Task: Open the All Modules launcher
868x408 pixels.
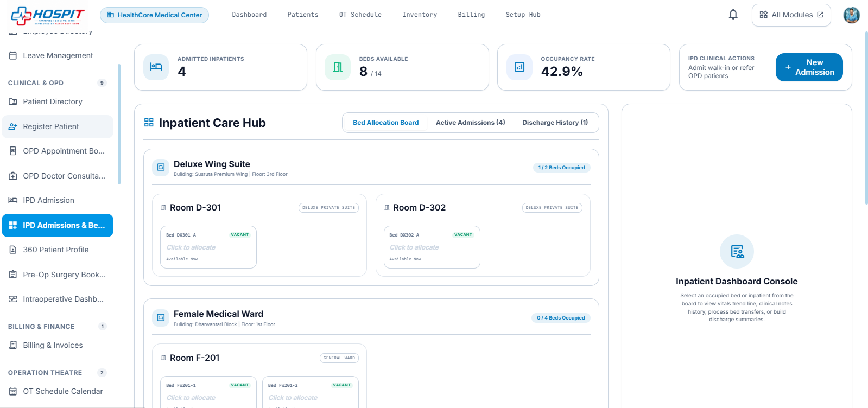Action: click(x=791, y=15)
